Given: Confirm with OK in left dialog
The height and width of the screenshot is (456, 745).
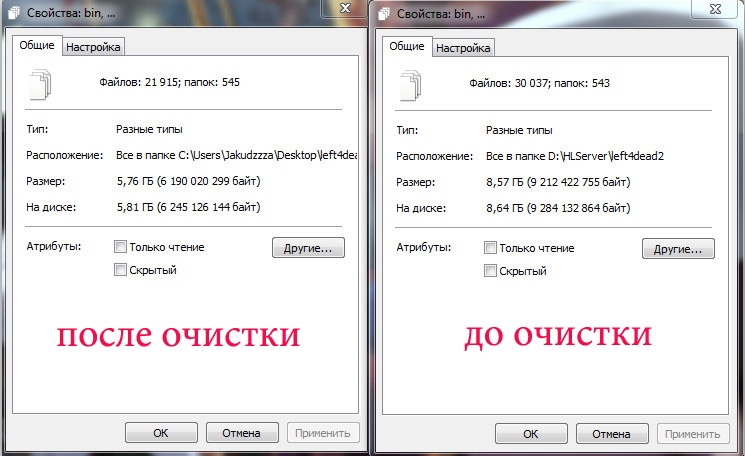Looking at the screenshot, I should coord(161,433).
